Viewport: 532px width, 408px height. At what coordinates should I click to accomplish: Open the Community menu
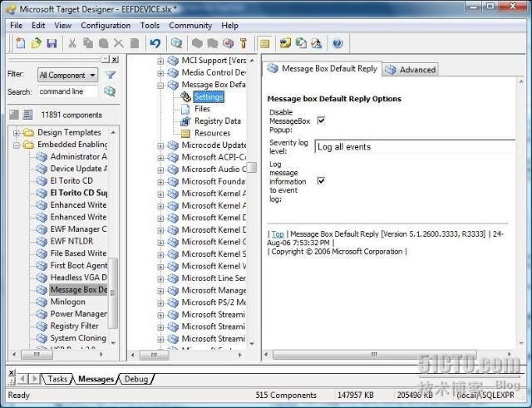(x=190, y=26)
